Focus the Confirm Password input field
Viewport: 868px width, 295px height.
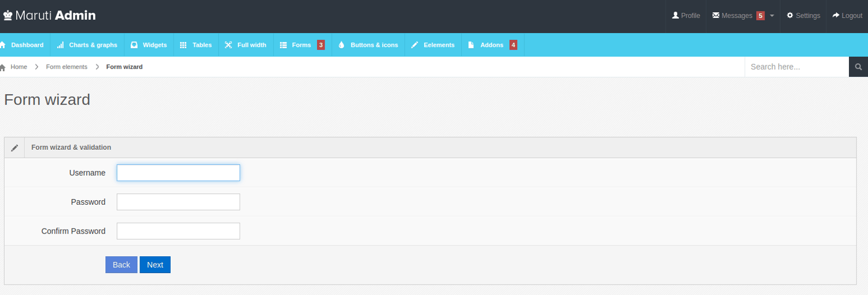pos(178,231)
